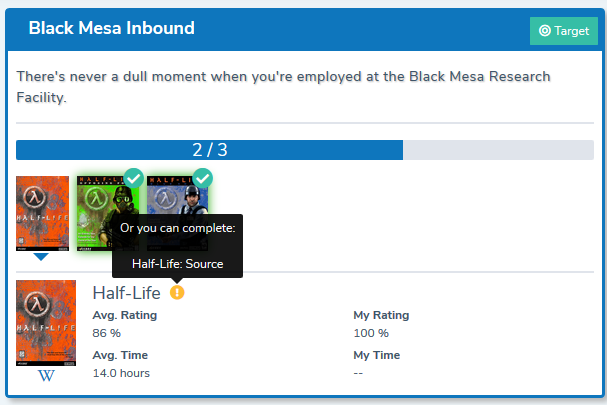Click the My Time -- value
Viewport: 607px width, 405px height.
pos(358,373)
